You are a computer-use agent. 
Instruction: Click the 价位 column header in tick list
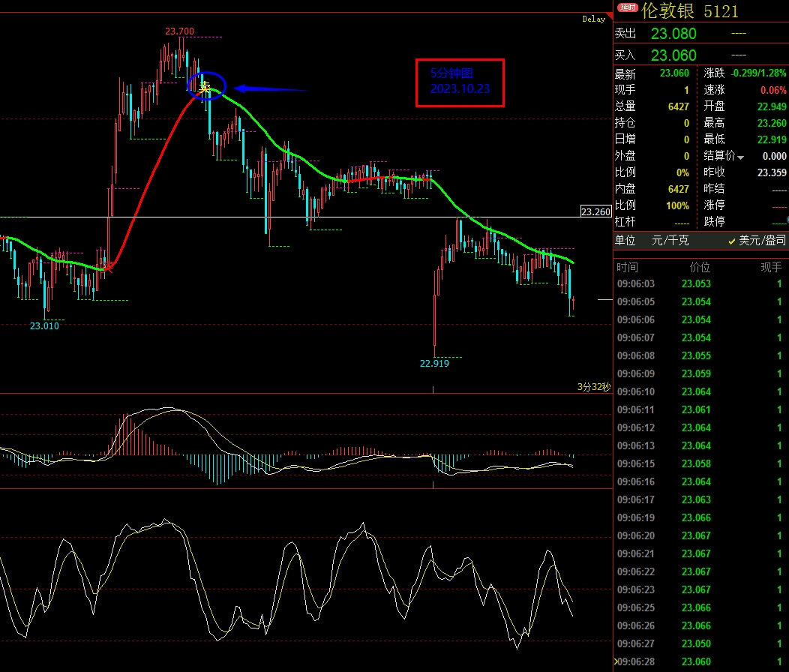[700, 267]
